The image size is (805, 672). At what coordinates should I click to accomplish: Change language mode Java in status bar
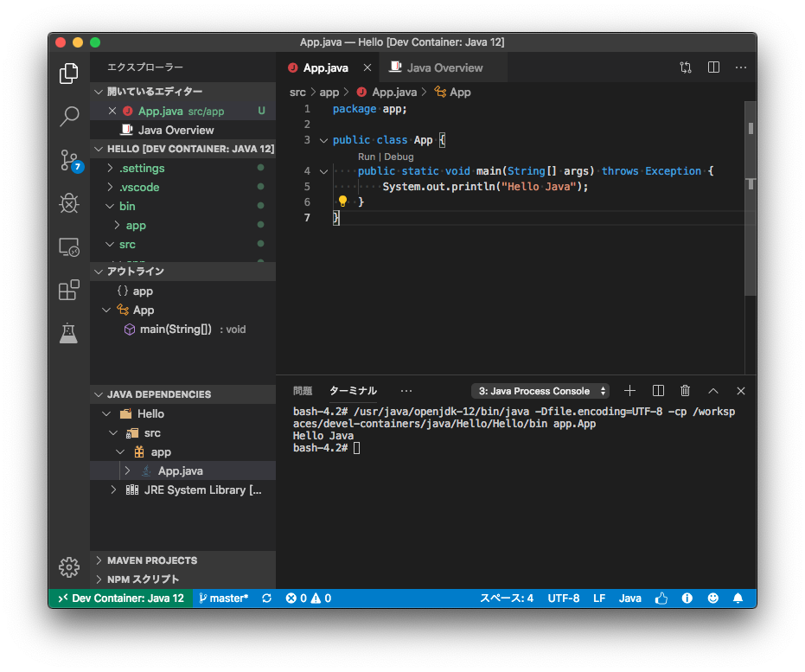(630, 598)
